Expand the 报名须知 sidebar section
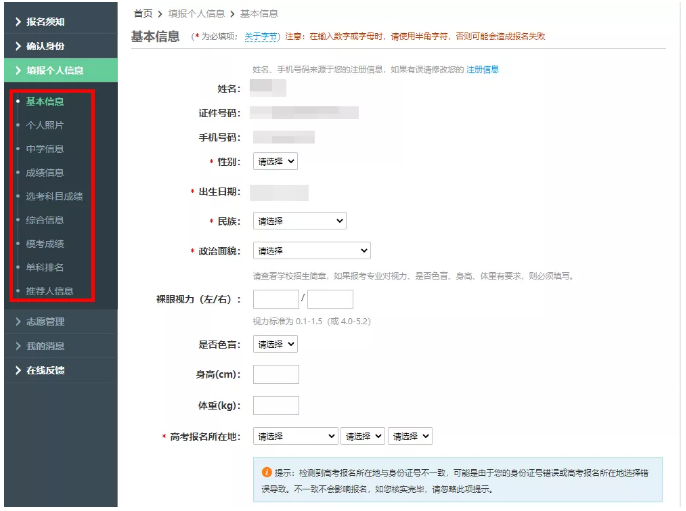 (x=46, y=21)
